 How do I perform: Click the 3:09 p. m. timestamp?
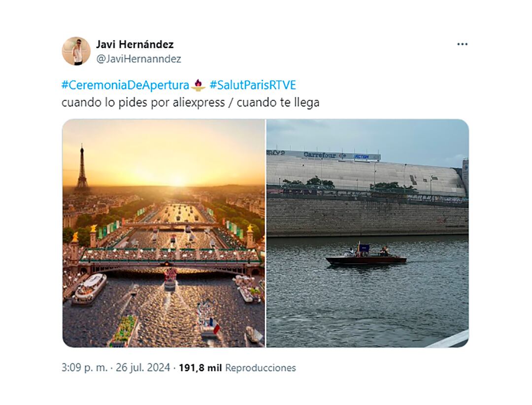pyautogui.click(x=84, y=368)
